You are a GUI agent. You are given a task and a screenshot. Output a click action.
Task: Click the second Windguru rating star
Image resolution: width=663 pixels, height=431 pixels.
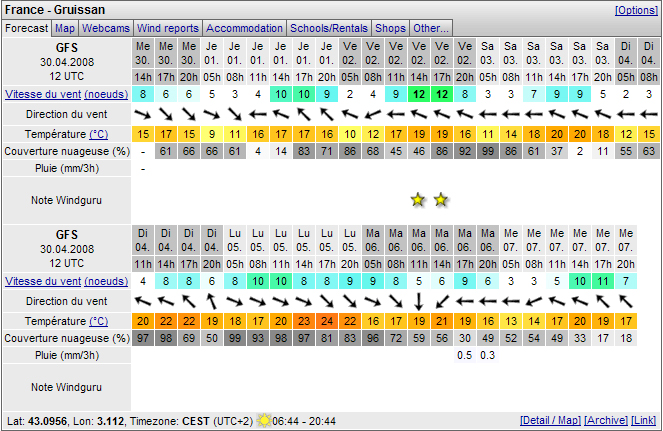point(441,199)
